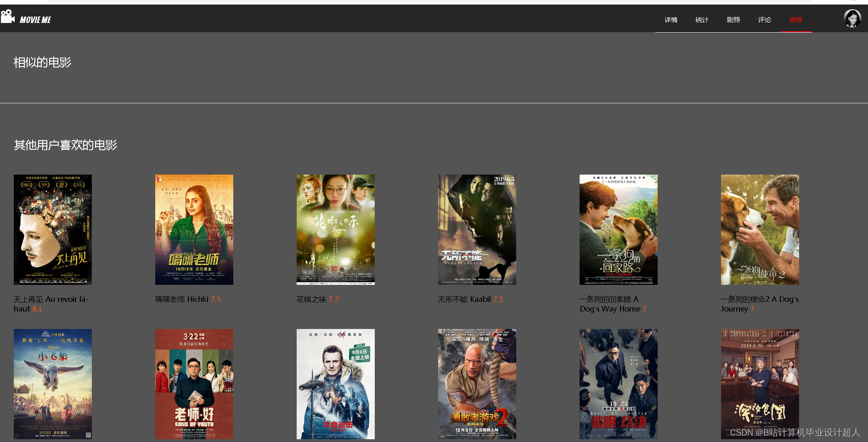Click the 7.1 rating of Kaabil
The width and height of the screenshot is (868, 442).
coord(498,299)
